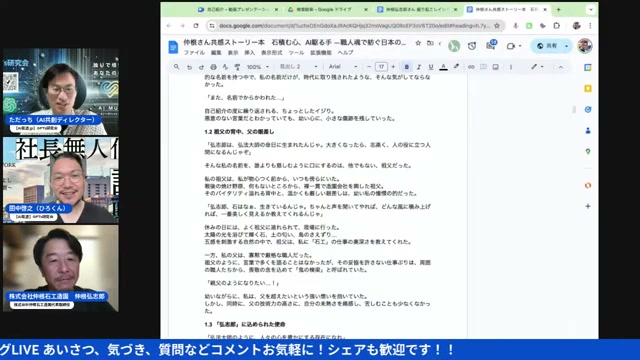Open Chrome tab search dropdown
Viewport: 640px width, 360px height.
[x=591, y=9]
